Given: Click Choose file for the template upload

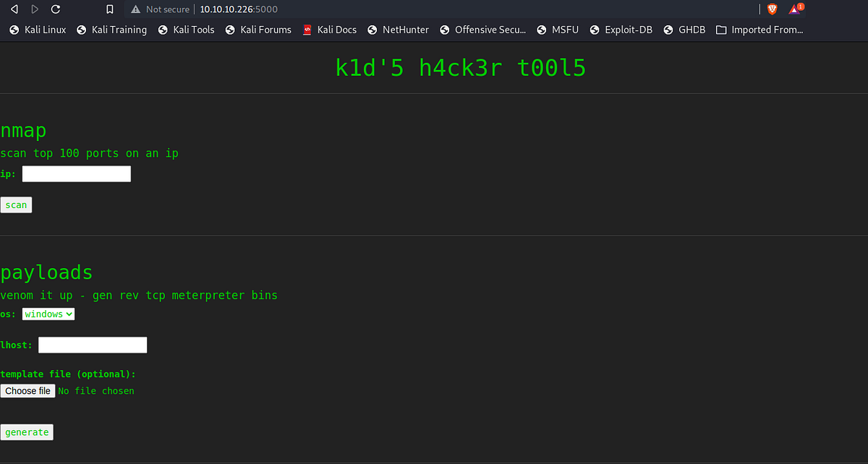Looking at the screenshot, I should pyautogui.click(x=27, y=390).
